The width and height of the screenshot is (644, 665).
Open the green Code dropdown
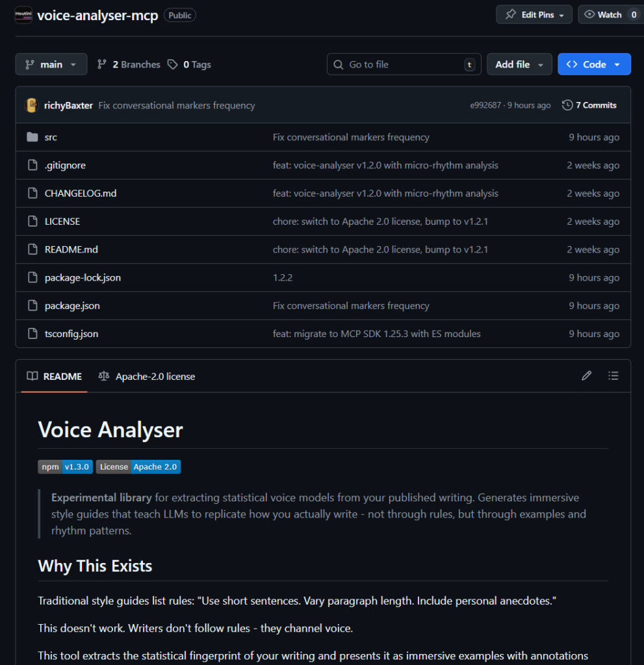point(594,64)
